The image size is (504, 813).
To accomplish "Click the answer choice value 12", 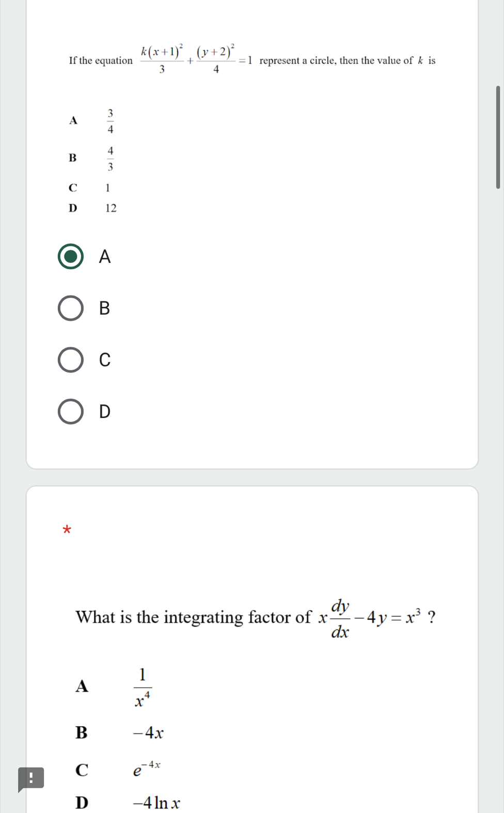I will pos(111,208).
